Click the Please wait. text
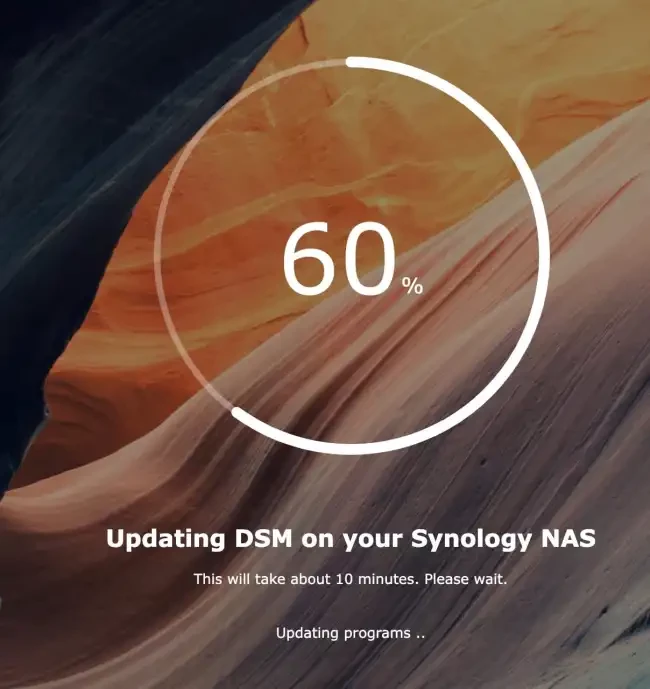Image resolution: width=650 pixels, height=689 pixels. pyautogui.click(x=466, y=579)
